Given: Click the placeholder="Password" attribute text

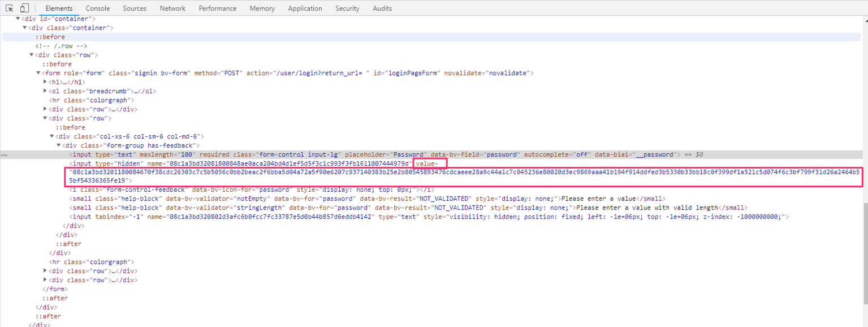Looking at the screenshot, I should pyautogui.click(x=386, y=154).
